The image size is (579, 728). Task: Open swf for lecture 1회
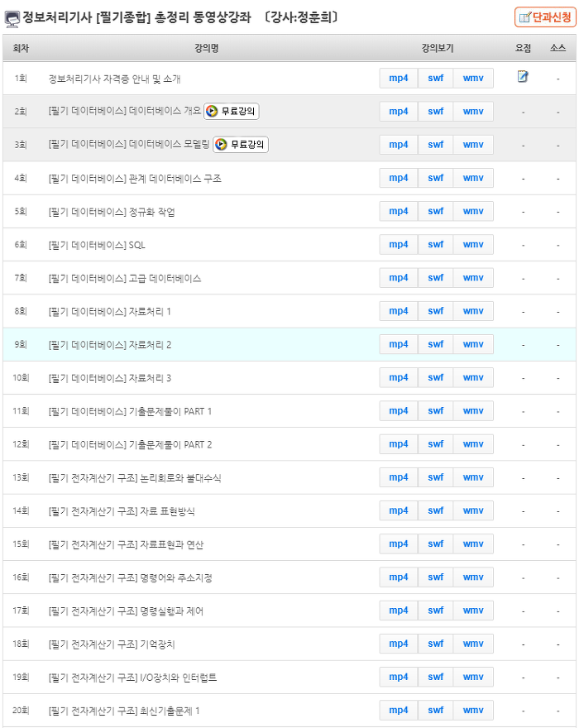coord(436,79)
